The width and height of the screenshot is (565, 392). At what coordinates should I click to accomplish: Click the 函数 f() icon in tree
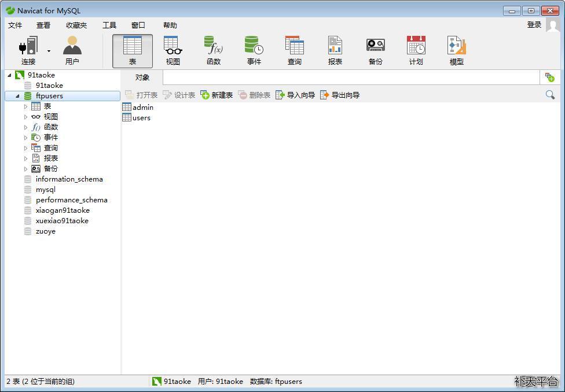point(36,127)
